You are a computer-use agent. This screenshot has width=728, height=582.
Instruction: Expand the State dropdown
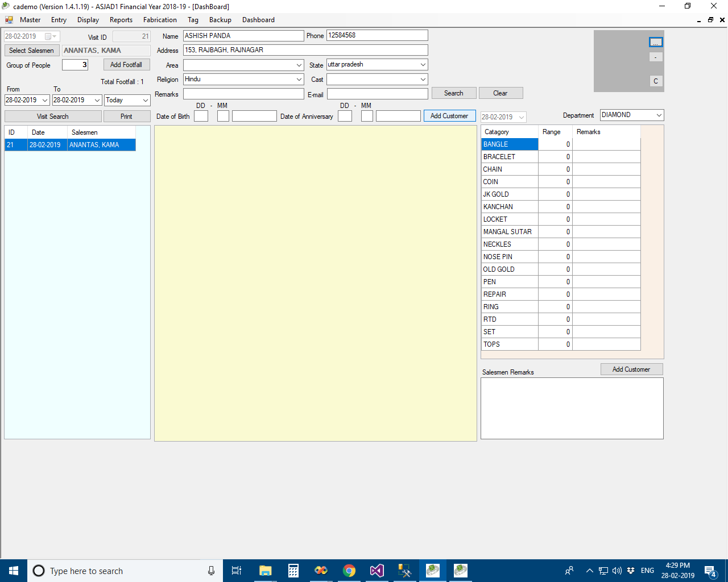pyautogui.click(x=423, y=65)
